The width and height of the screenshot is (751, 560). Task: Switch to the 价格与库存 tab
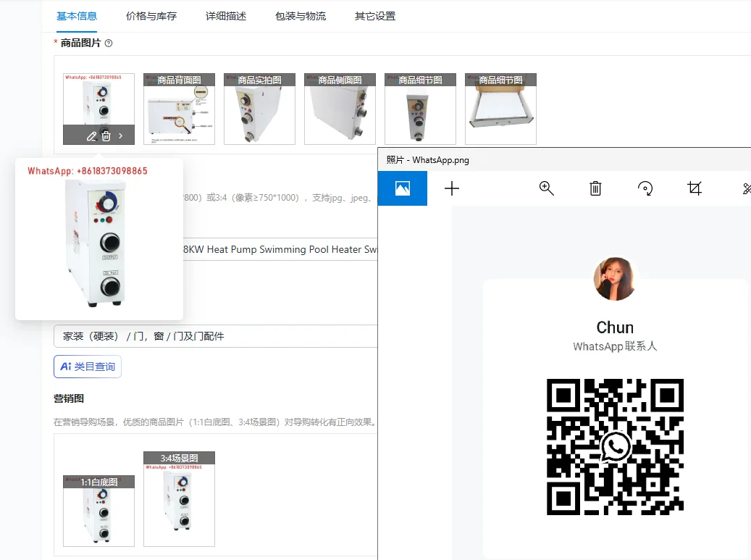coord(151,16)
